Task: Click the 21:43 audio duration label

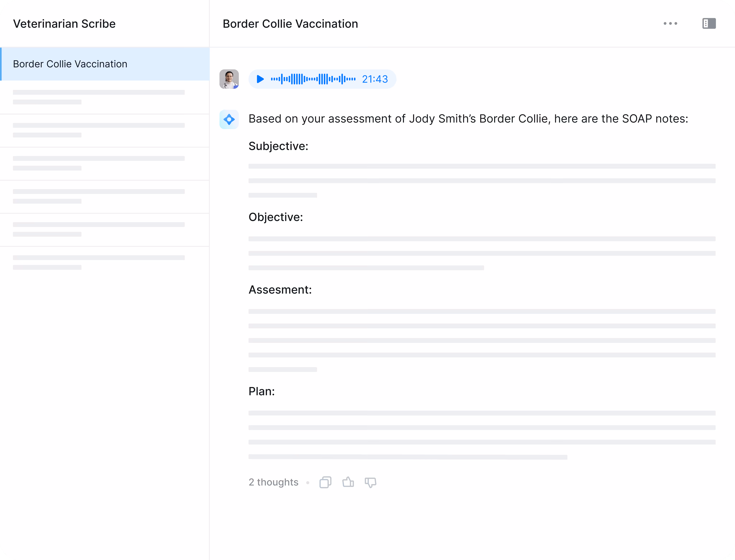Action: click(375, 79)
